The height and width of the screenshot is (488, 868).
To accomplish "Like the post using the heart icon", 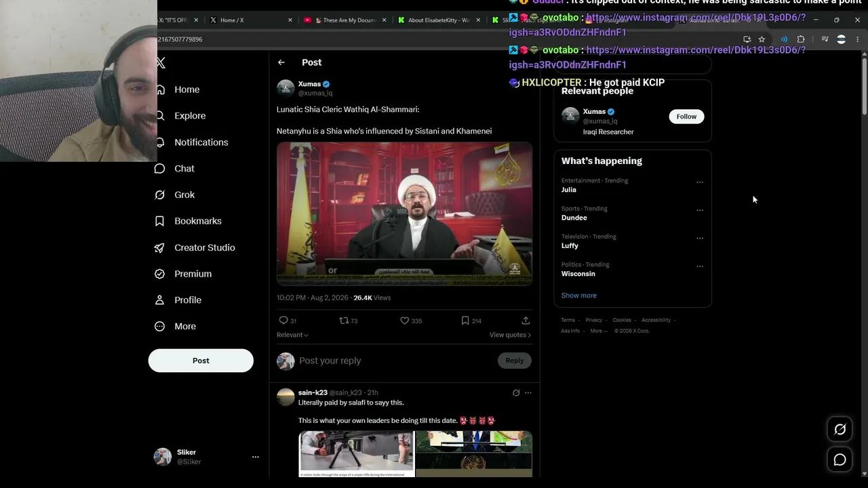I will 405,321.
